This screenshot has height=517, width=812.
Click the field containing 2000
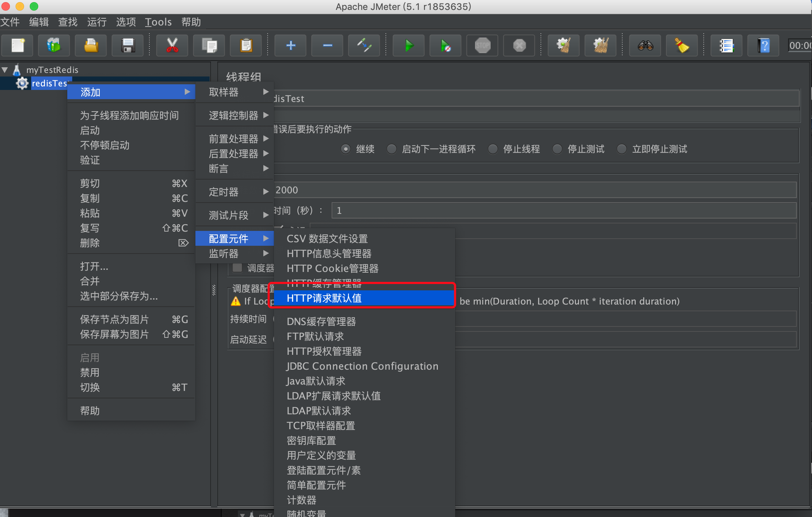pyautogui.click(x=531, y=190)
